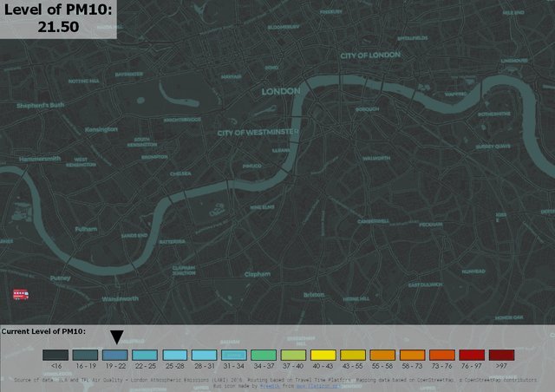Image resolution: width=555 pixels, height=392 pixels.
Task: Click the red double-decker bus icon
Action: point(22,295)
